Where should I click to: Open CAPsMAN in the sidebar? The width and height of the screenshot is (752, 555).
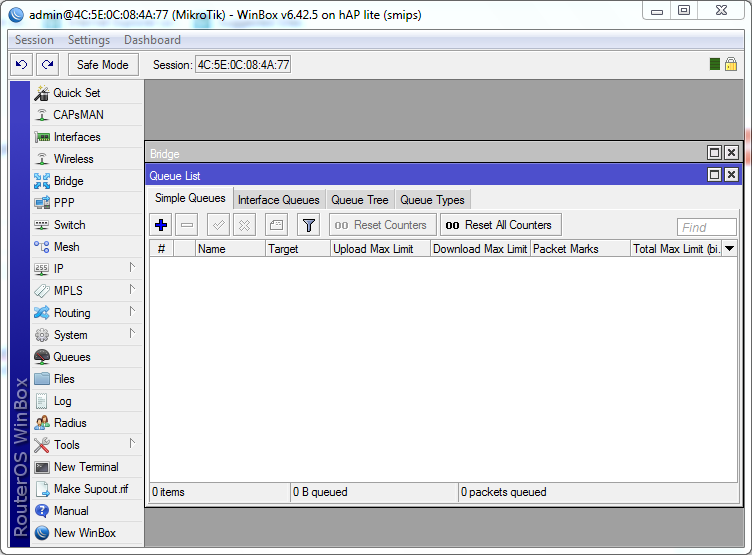[87, 115]
